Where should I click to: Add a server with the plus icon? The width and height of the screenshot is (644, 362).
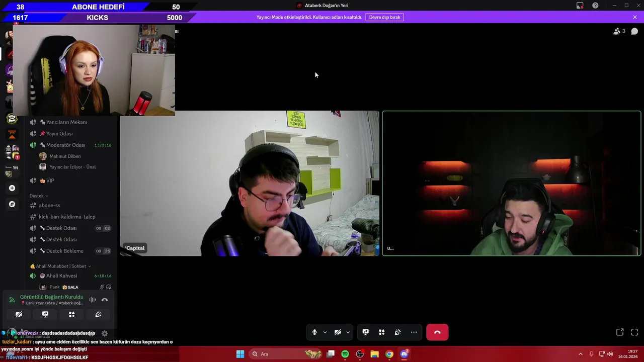point(12,188)
